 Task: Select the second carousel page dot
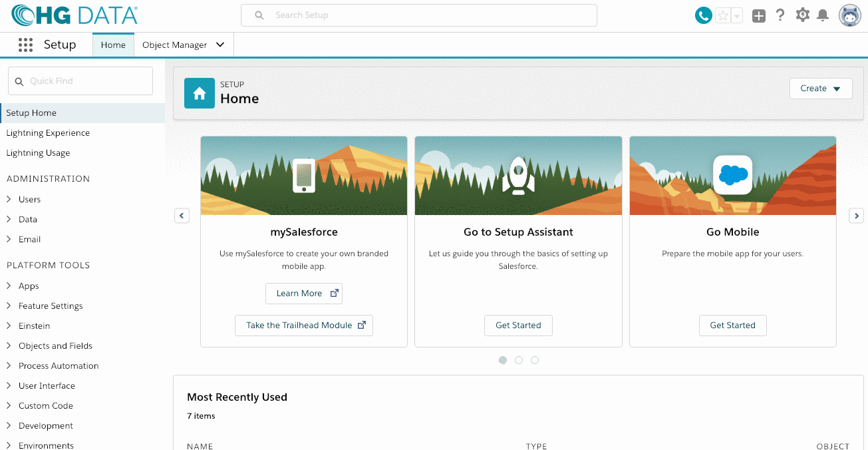tap(519, 360)
